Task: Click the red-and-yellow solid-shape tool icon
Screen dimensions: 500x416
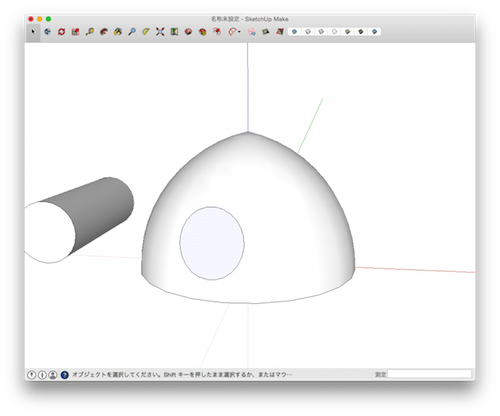Action: pos(202,32)
